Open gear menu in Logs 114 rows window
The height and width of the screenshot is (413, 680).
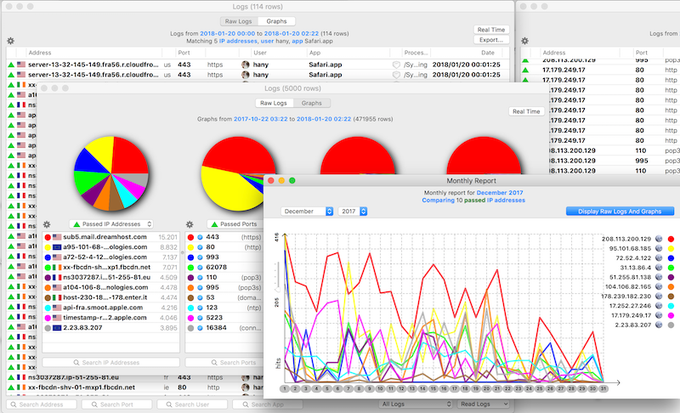point(11,41)
